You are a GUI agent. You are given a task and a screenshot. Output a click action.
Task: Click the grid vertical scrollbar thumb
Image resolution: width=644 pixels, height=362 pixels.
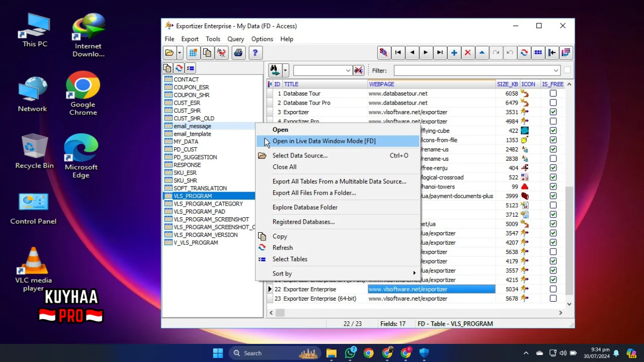(x=570, y=240)
